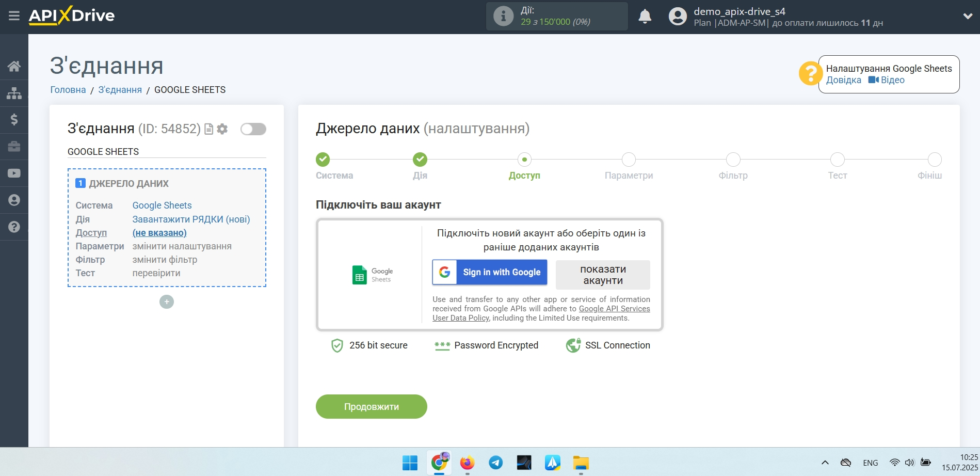Open the notifications bell
The width and height of the screenshot is (980, 476).
(x=645, y=17)
